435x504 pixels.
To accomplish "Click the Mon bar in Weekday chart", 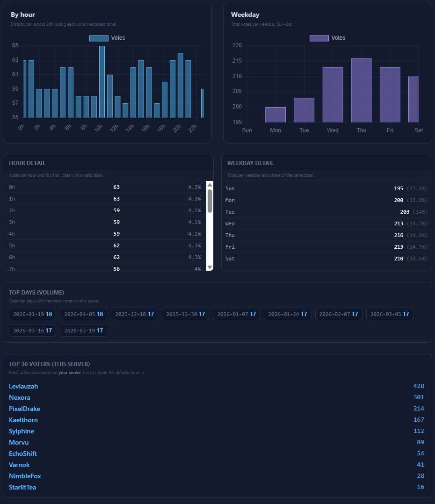I will 275,115.
